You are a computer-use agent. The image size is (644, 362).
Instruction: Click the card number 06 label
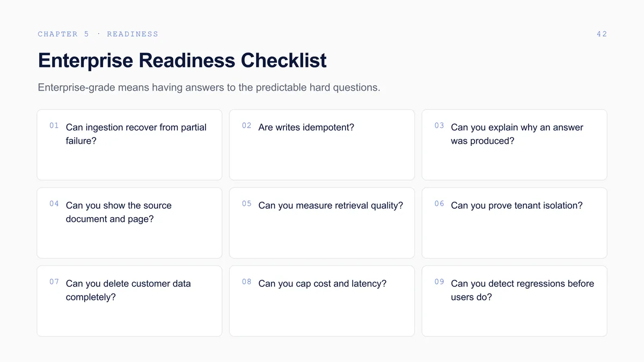click(440, 204)
